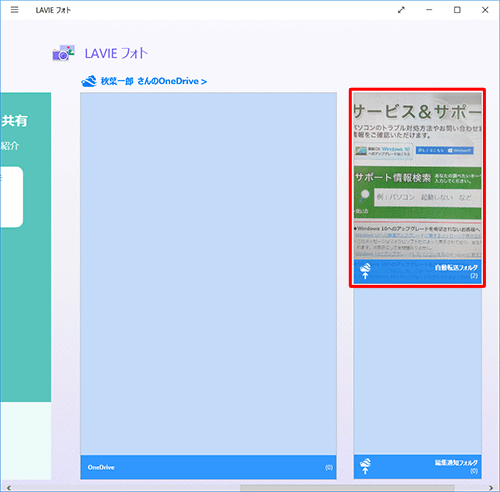This screenshot has width=500, height=492.
Task: Click the LAVIE Photo camera logo
Action: tap(63, 53)
